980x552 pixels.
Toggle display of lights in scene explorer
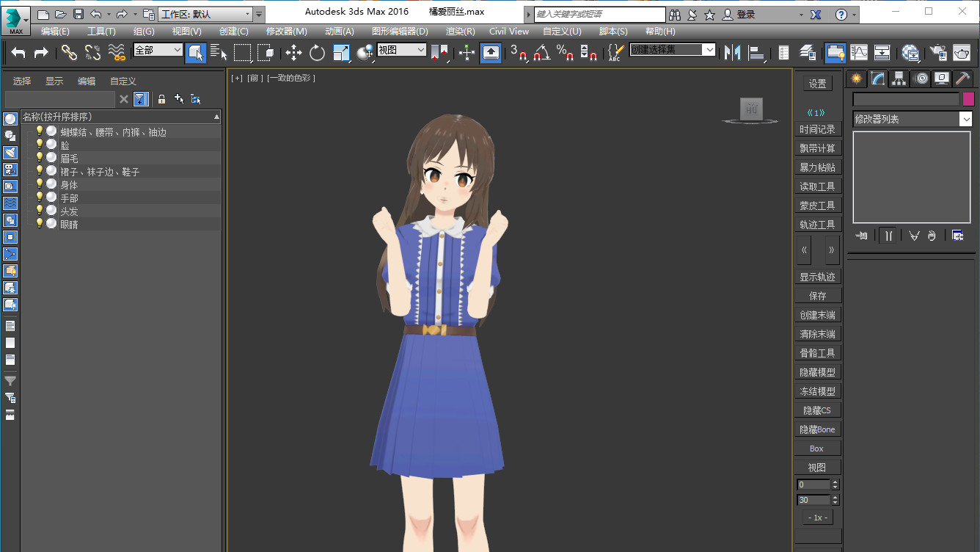point(10,152)
